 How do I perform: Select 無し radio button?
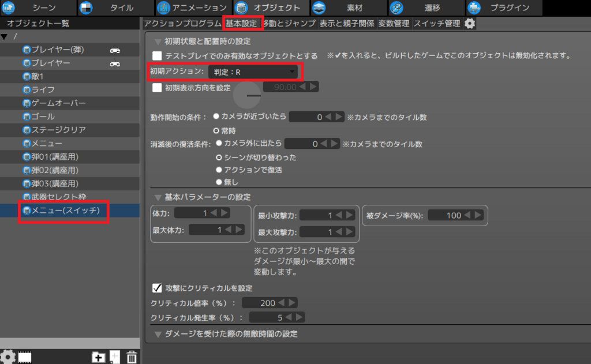219,182
